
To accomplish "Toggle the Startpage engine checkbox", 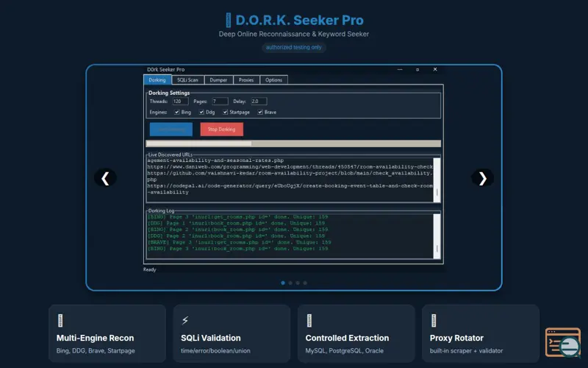I will pos(226,113).
